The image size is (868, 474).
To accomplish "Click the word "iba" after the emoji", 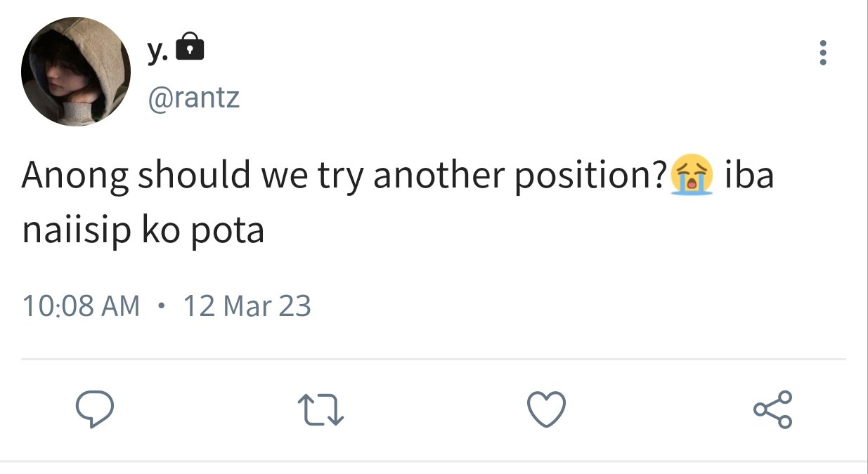I will (x=749, y=174).
